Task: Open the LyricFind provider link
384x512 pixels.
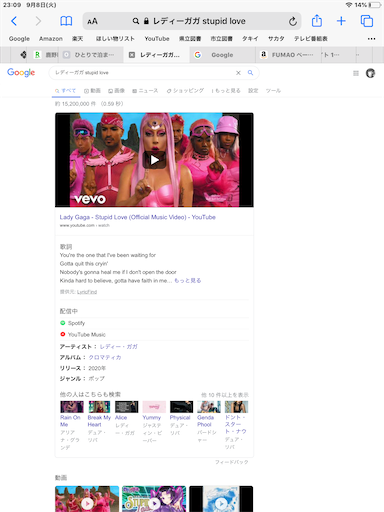Action: tap(87, 292)
